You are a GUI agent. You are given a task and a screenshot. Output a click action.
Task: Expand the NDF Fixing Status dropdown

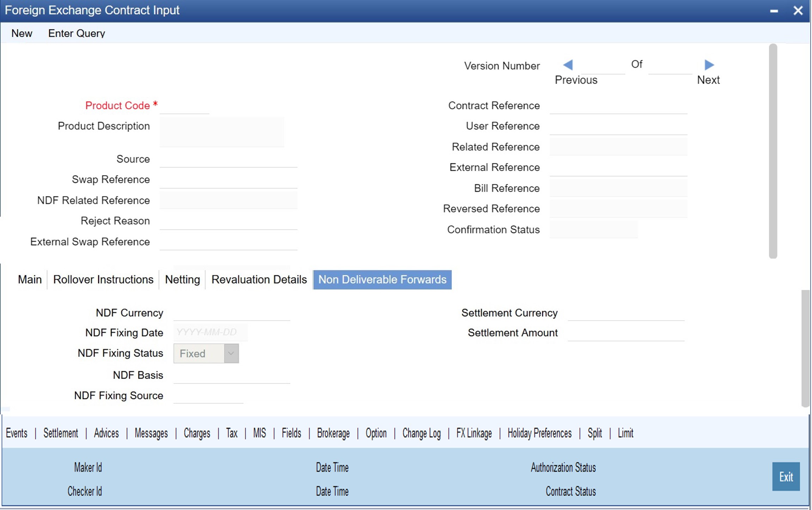coord(231,353)
